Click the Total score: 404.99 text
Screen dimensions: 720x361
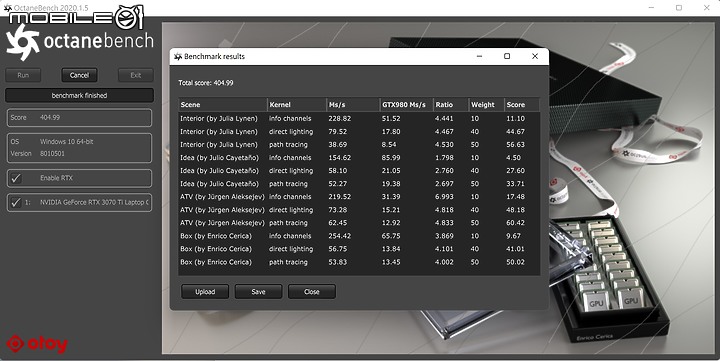click(206, 83)
